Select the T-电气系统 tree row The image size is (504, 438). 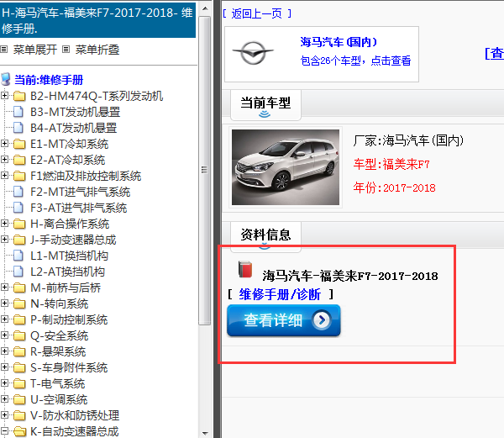pos(57,383)
